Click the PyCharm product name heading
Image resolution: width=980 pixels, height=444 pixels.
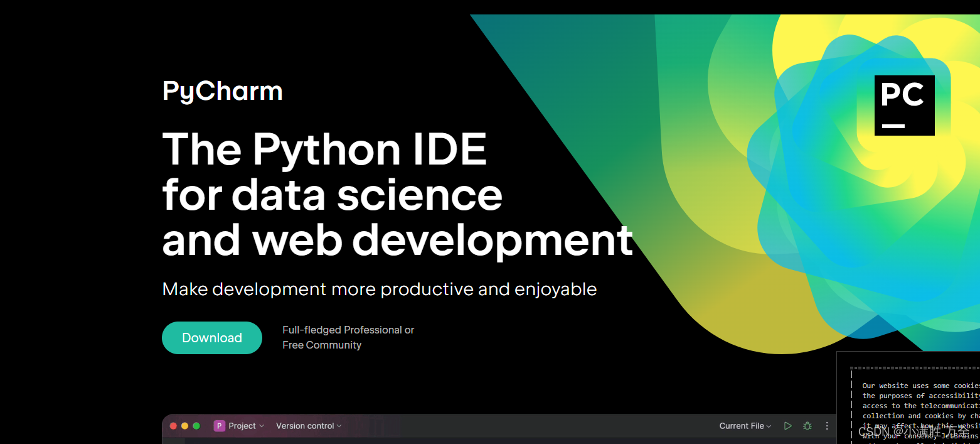pyautogui.click(x=223, y=91)
